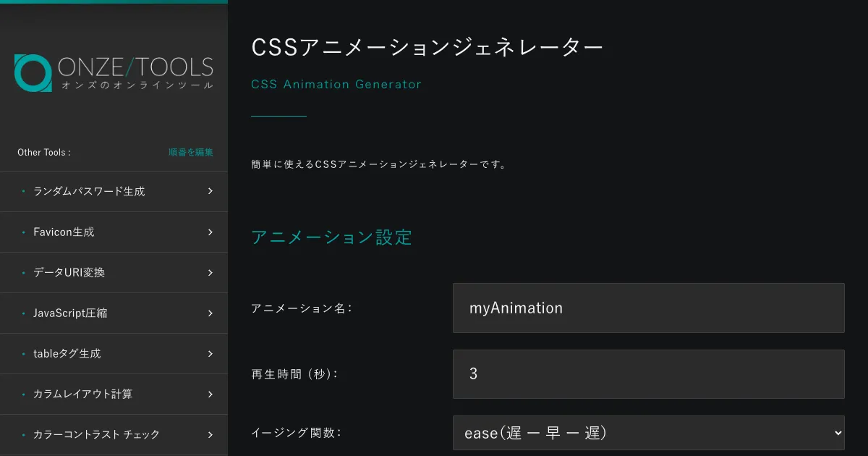Click chevron arrow beside tableタグ生成
The height and width of the screenshot is (456, 868).
210,353
